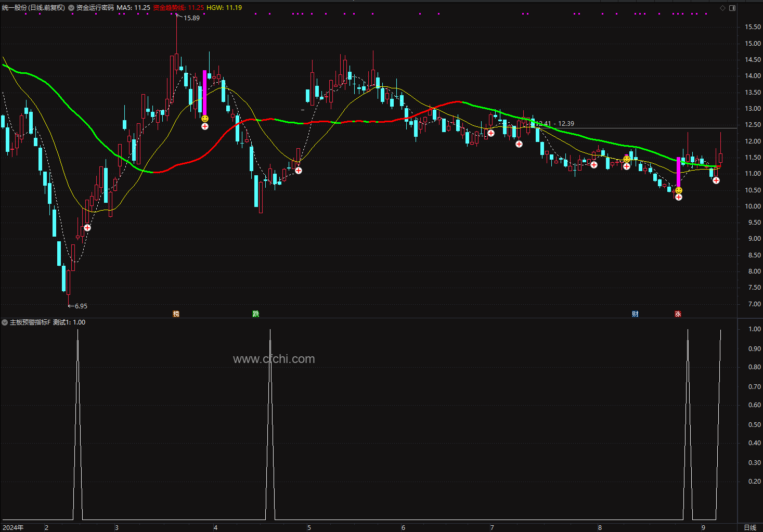Click the smiley icon on August candles
Screen dimensions: 763x532
(627, 159)
